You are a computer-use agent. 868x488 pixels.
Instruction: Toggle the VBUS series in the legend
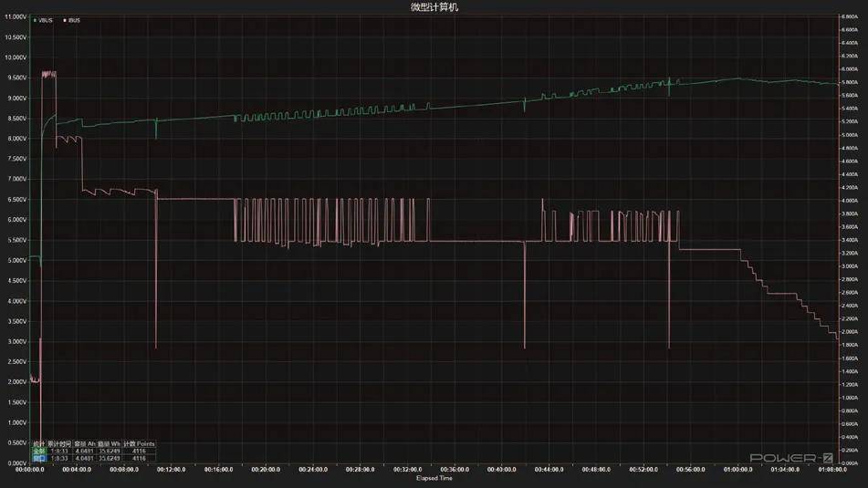click(x=43, y=20)
